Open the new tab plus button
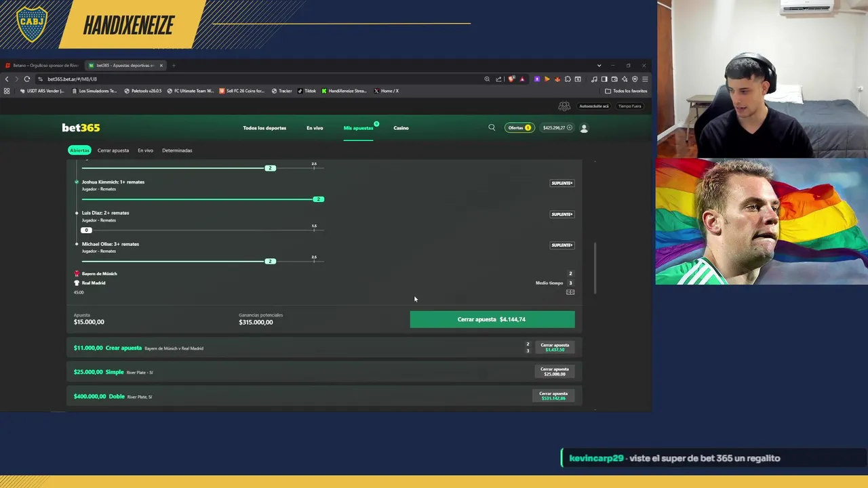Image resolution: width=868 pixels, height=488 pixels. (174, 66)
